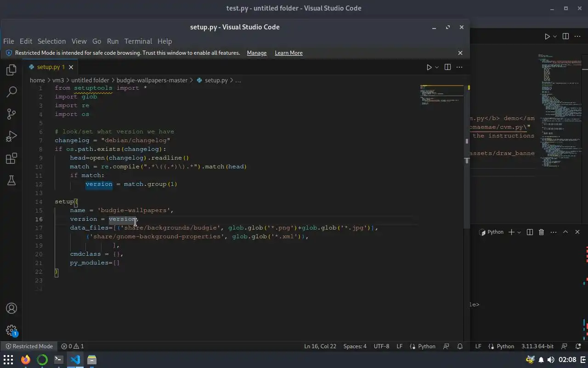
Task: Select the setup.py editor tab
Action: click(51, 67)
